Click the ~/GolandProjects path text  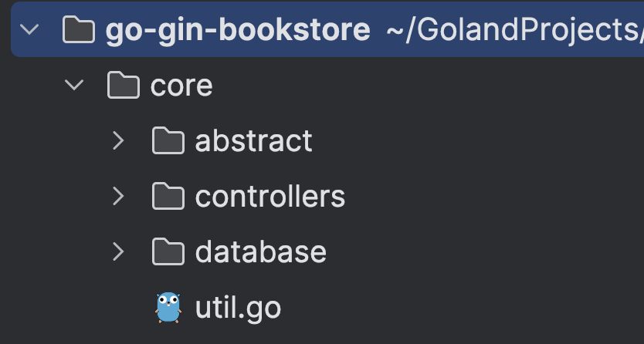[514, 30]
